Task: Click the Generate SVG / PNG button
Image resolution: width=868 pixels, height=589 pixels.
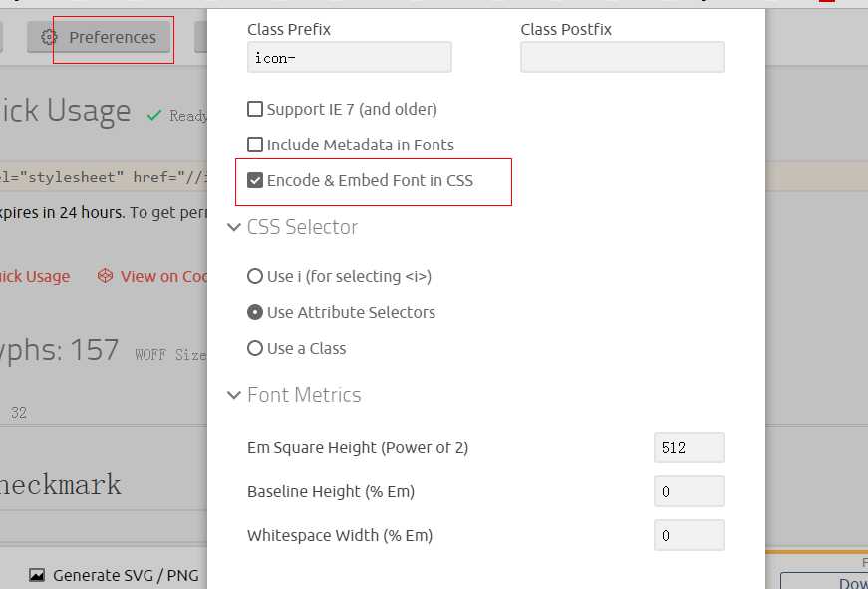Action: coord(114,576)
